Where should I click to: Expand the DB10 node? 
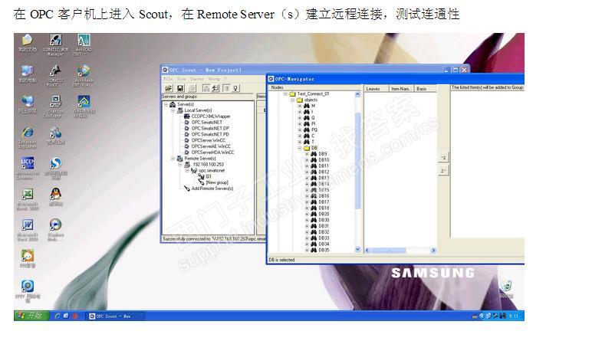coord(307,160)
